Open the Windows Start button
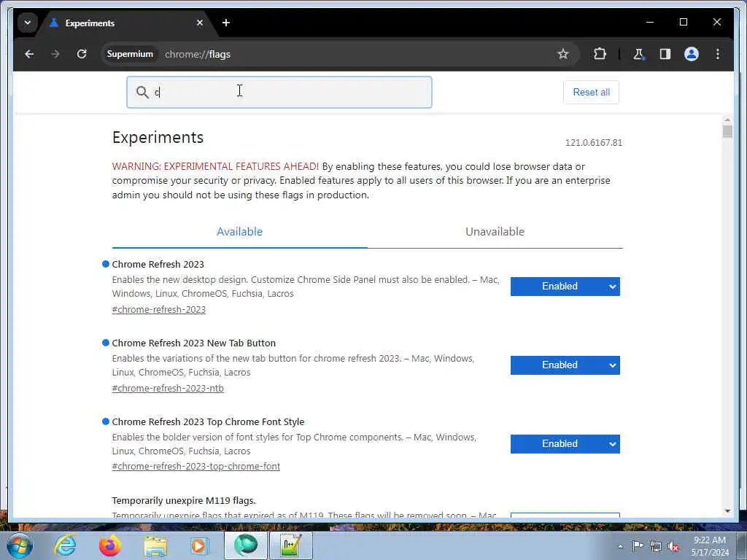This screenshot has height=560, width=747. [20, 545]
